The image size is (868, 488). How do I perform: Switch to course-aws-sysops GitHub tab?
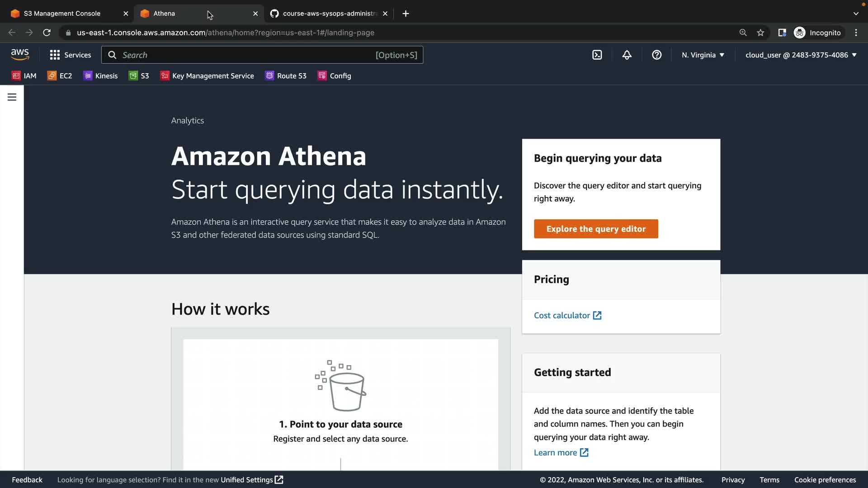[329, 14]
